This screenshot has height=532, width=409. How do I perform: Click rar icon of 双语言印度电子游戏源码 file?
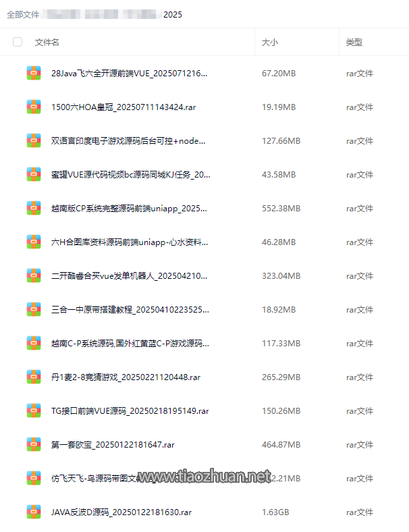(34, 141)
